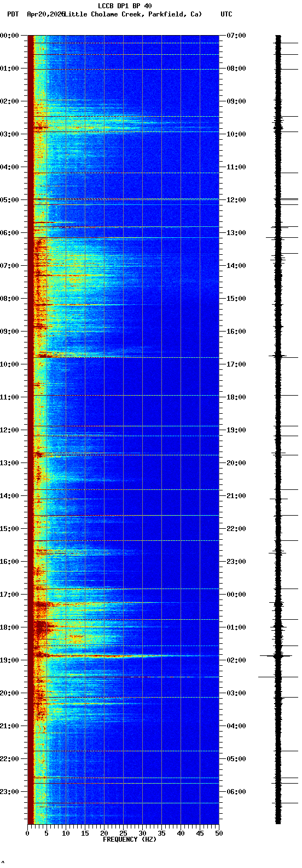
Task: Click the 15 Hz frequency tick label
Action: (85, 833)
